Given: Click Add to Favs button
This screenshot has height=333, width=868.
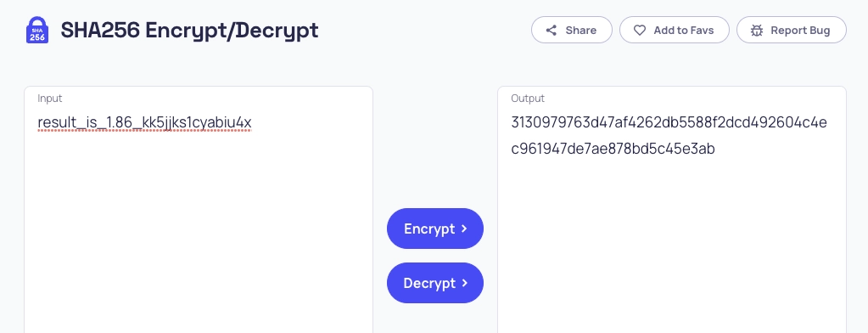Looking at the screenshot, I should point(675,30).
